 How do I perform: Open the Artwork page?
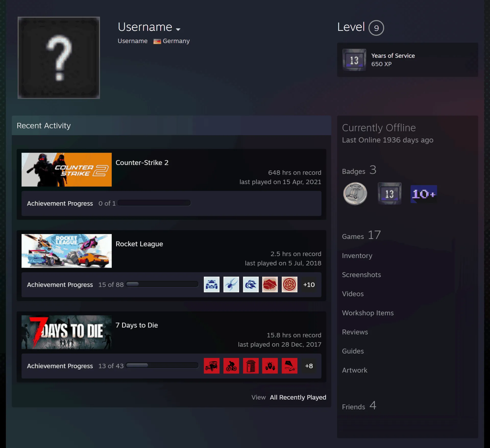pos(354,370)
